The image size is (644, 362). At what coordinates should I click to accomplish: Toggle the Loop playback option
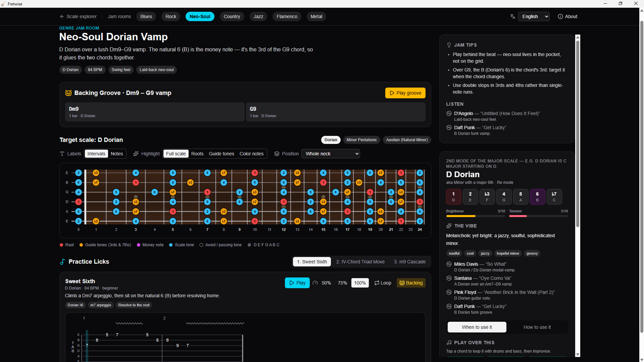[383, 283]
